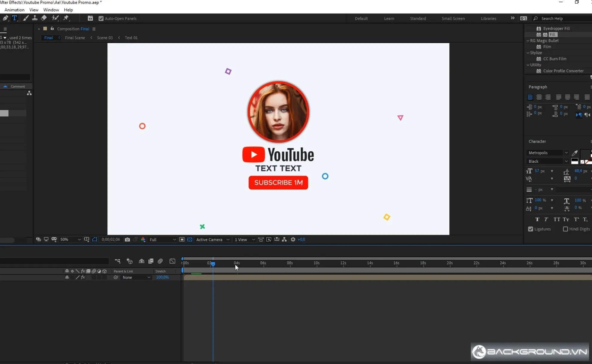
Task: Align text left in Paragraph panel
Action: pyautogui.click(x=530, y=97)
